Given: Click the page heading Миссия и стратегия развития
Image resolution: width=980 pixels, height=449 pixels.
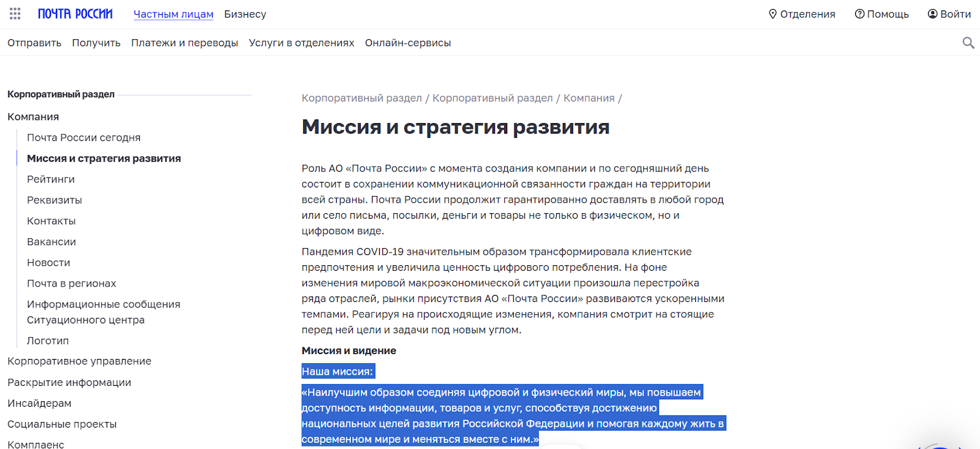Looking at the screenshot, I should click(456, 127).
